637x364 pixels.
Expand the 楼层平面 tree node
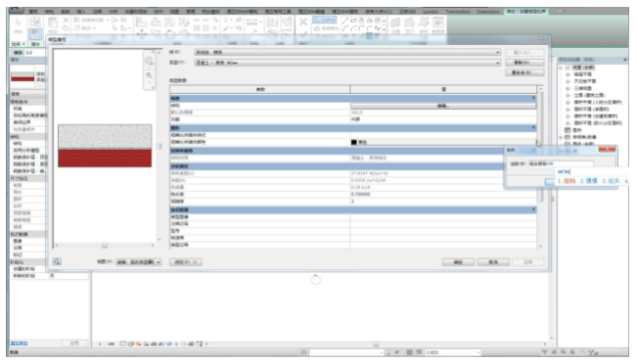tap(568, 74)
